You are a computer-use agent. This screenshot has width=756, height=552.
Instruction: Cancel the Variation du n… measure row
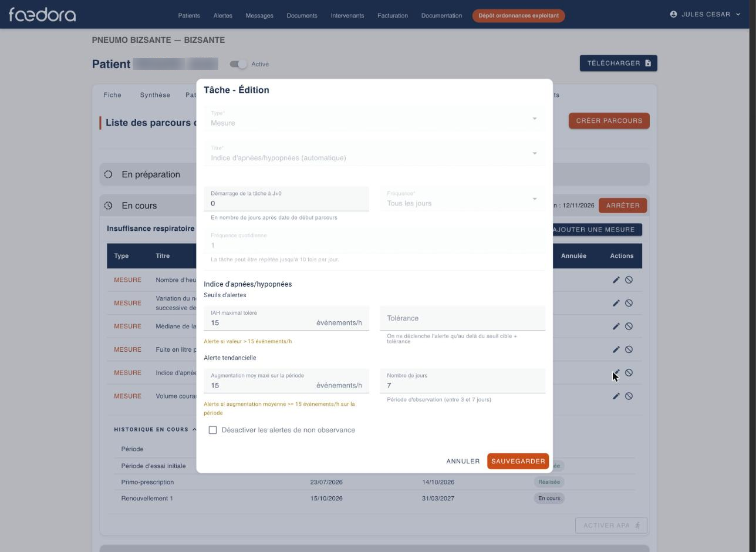tap(629, 303)
